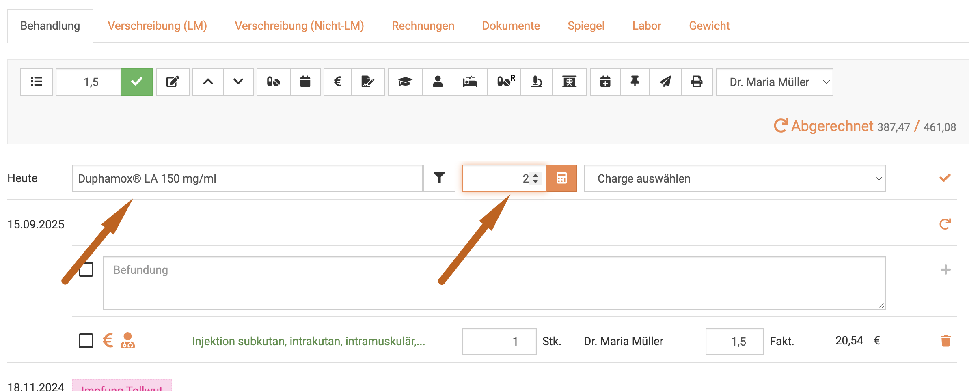This screenshot has width=980, height=391.
Task: Check the box beside Befundung field
Action: 86,270
